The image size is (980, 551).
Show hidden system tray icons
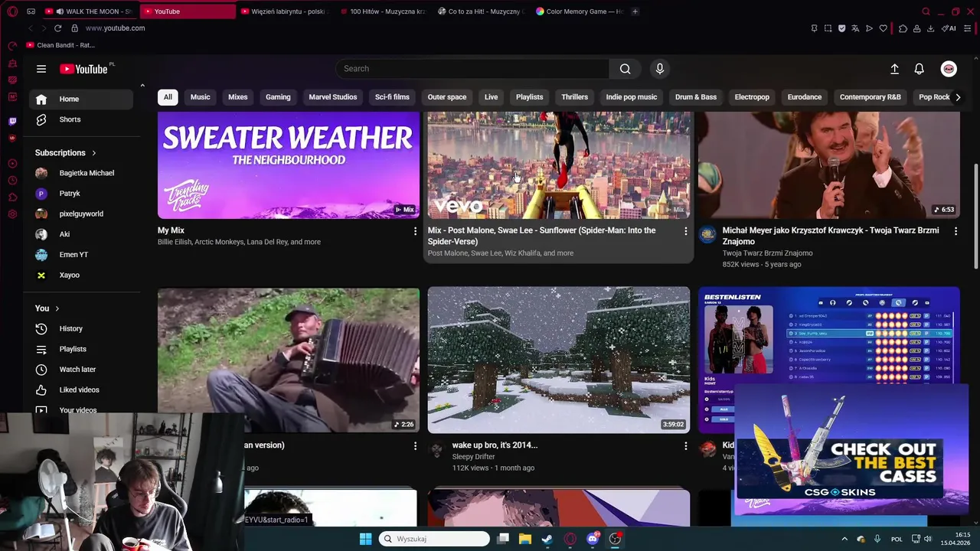coord(844,539)
